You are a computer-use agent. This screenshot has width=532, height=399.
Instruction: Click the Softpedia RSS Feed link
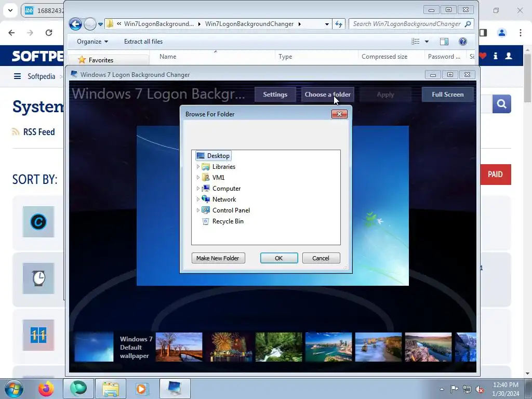tap(38, 132)
